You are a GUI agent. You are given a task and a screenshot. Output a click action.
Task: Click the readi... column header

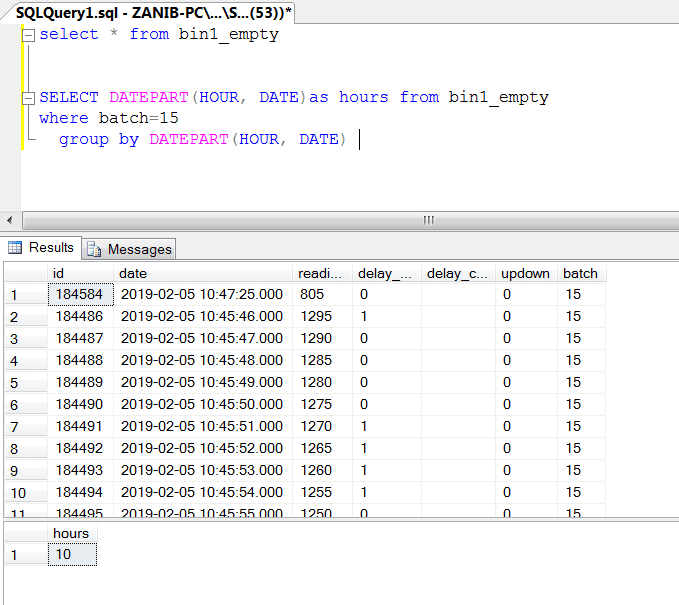pyautogui.click(x=322, y=273)
